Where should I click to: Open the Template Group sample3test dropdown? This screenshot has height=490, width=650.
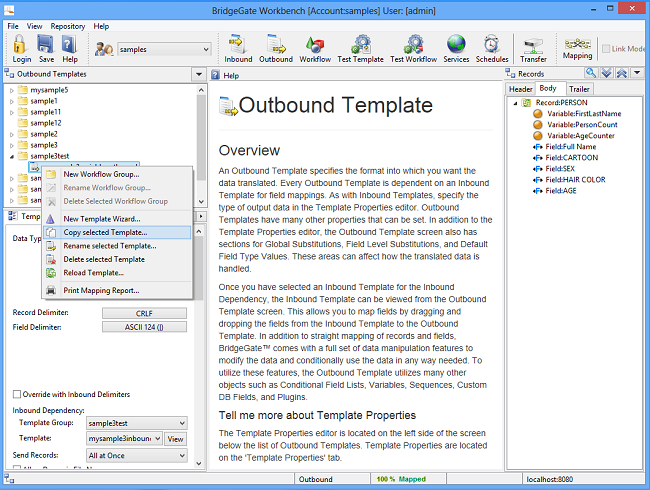click(x=137, y=423)
